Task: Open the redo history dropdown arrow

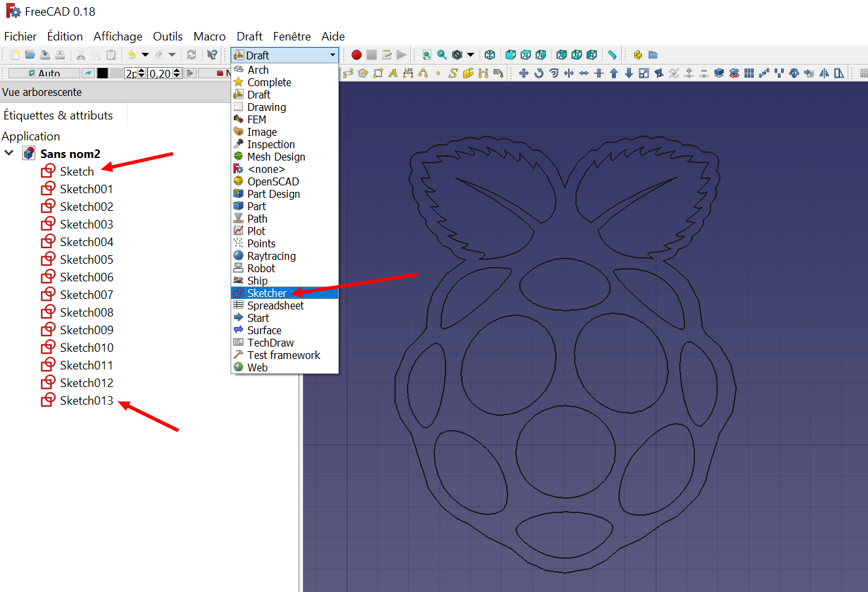Action: (172, 55)
